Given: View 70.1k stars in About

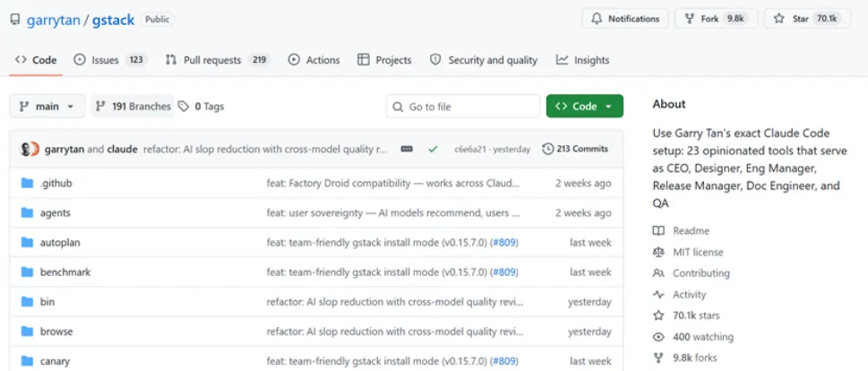Looking at the screenshot, I should [x=696, y=315].
